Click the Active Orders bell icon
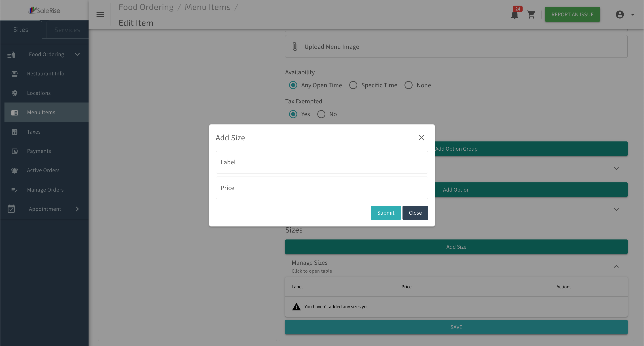Image resolution: width=644 pixels, height=346 pixels. coord(15,170)
